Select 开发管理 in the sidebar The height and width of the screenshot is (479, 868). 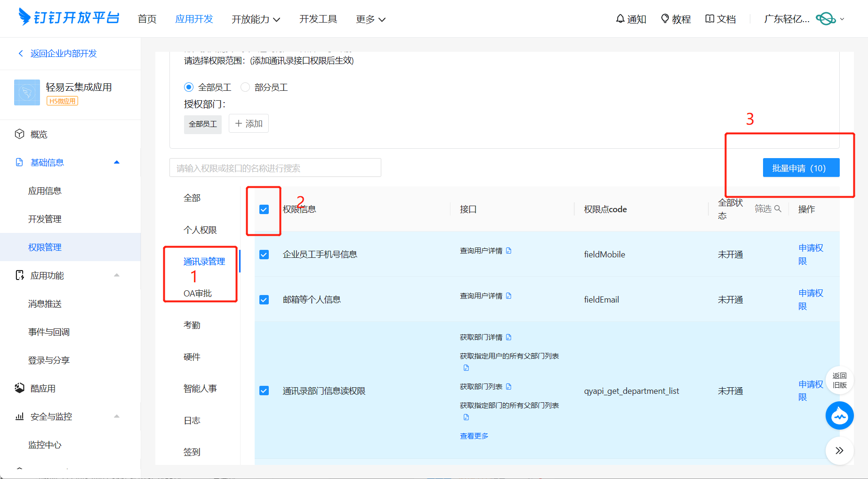pos(45,219)
